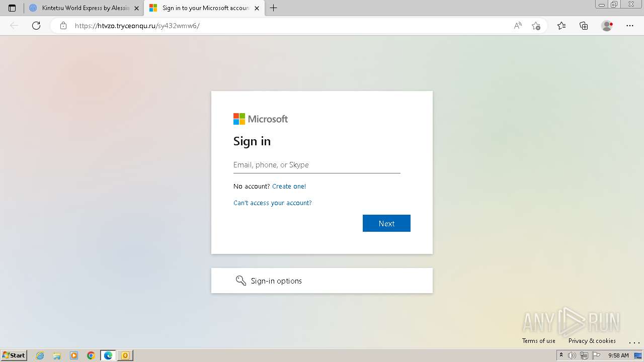Image resolution: width=644 pixels, height=362 pixels.
Task: Open the tab actions menu icon
Action: 12,8
